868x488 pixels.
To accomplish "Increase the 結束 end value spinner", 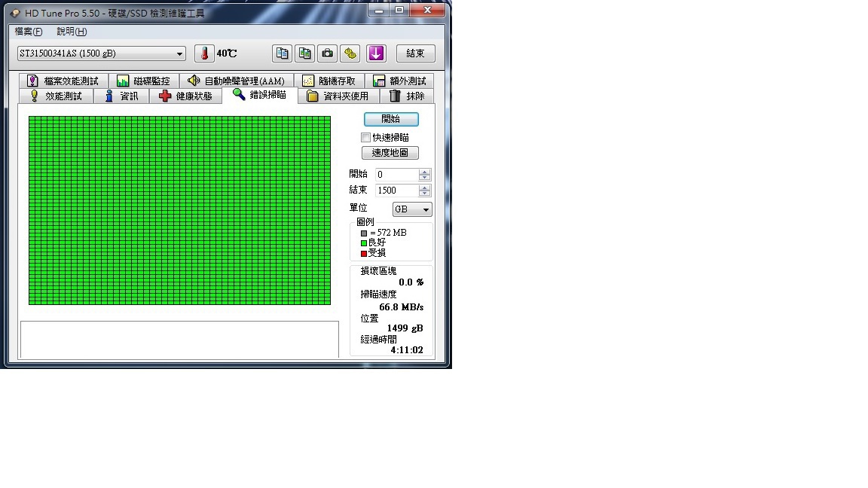I will (x=425, y=188).
